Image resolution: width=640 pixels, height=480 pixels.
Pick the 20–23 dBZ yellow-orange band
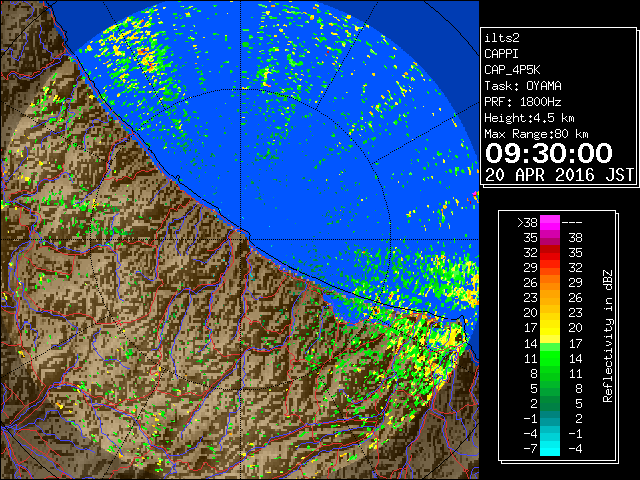pos(550,313)
